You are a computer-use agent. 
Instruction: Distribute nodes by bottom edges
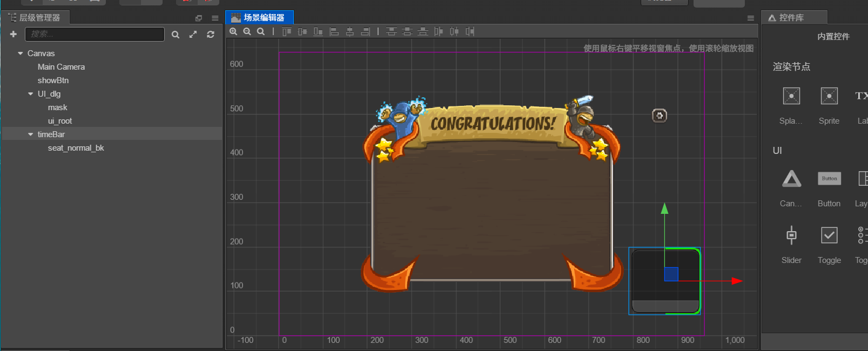423,31
